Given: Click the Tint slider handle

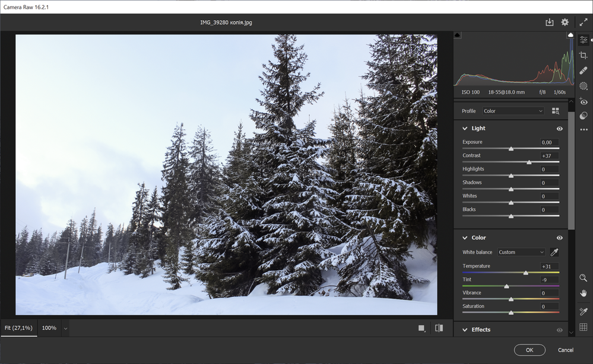Looking at the screenshot, I should coord(506,286).
